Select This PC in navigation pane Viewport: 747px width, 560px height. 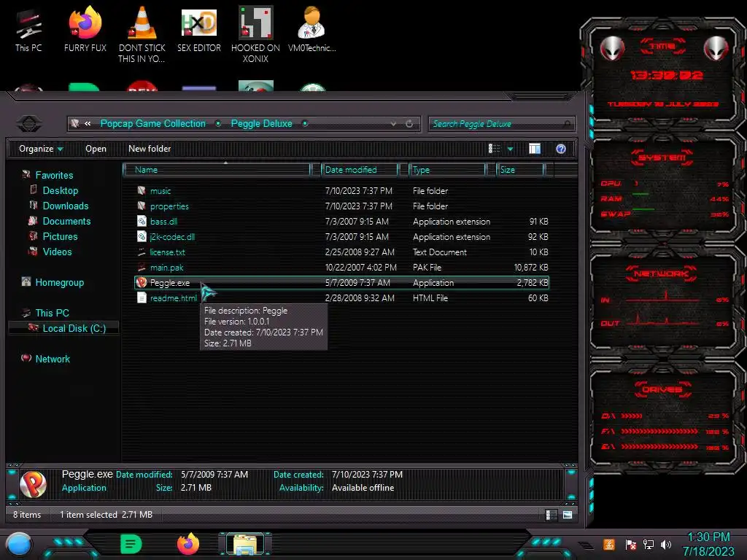point(52,313)
